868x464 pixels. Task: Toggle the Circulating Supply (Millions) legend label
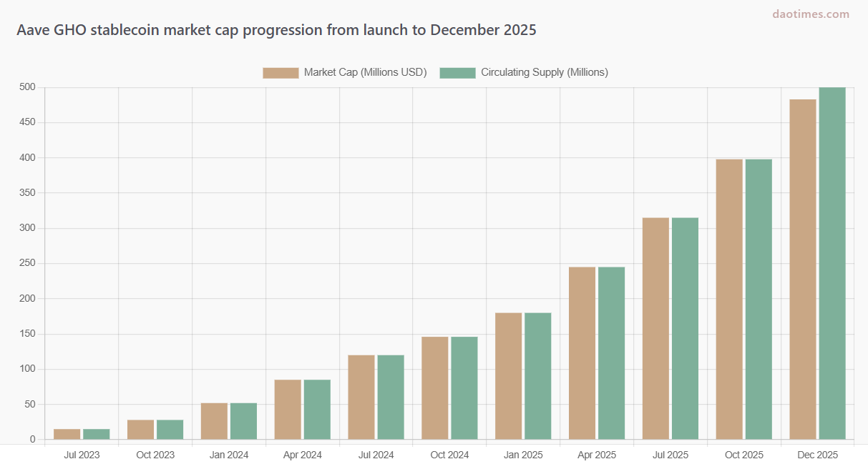coord(544,72)
